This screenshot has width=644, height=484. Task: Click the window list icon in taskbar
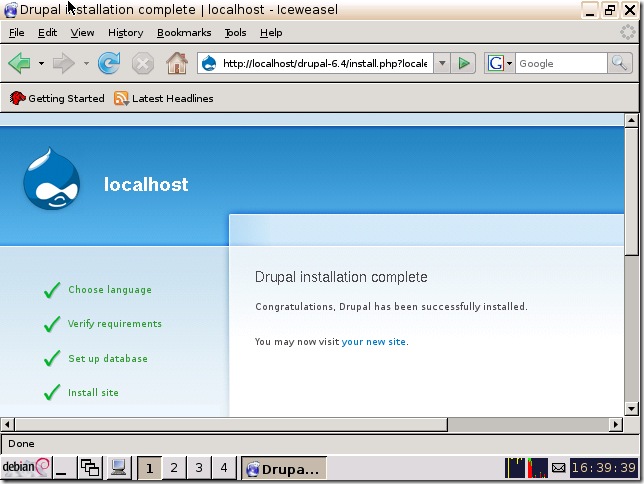pos(90,468)
